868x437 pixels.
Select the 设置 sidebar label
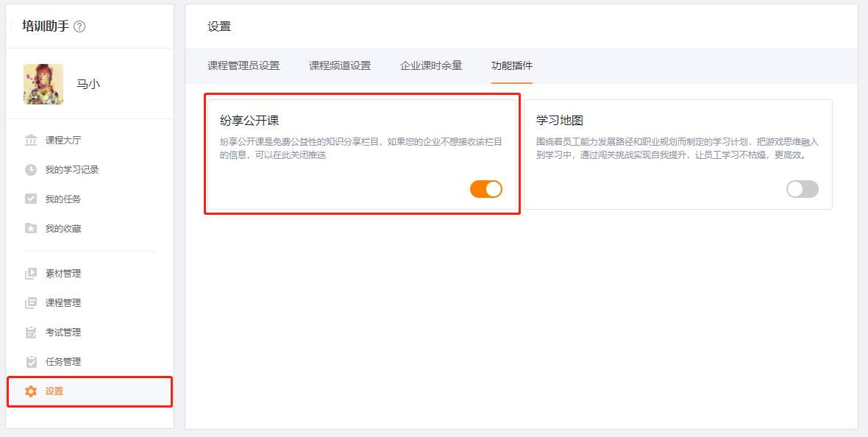54,391
